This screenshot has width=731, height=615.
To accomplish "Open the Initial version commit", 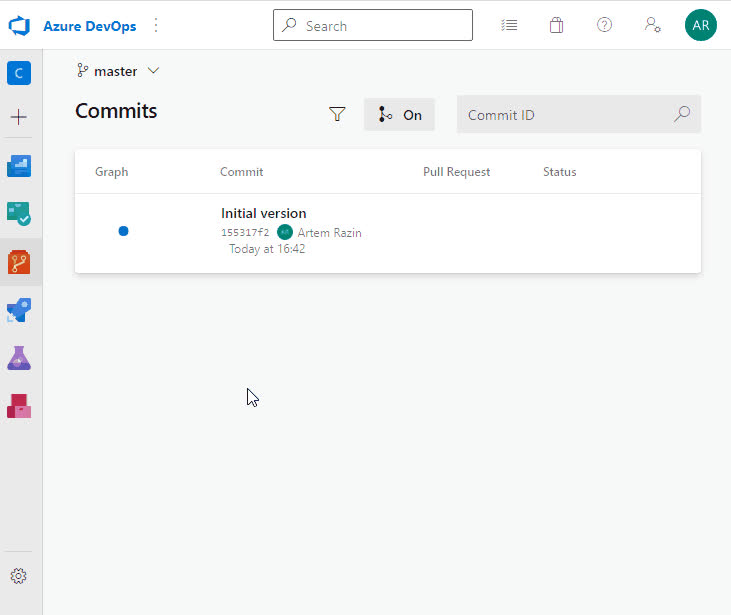I will click(x=263, y=213).
